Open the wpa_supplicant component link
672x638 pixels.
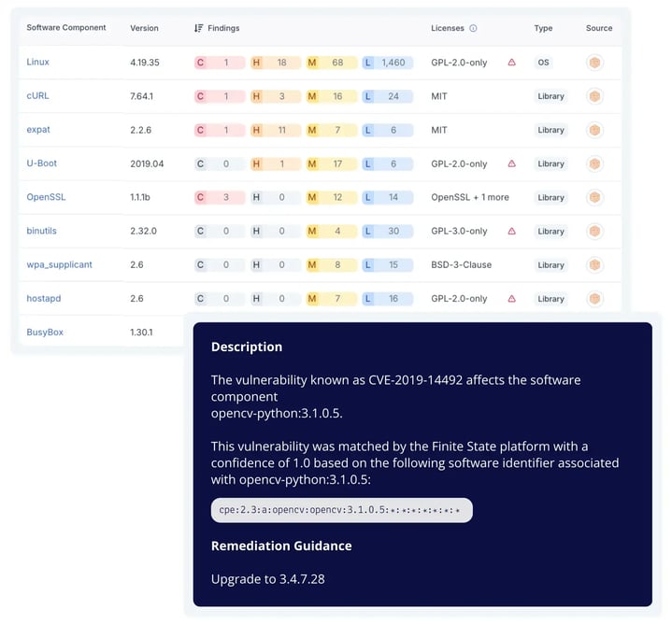(59, 265)
